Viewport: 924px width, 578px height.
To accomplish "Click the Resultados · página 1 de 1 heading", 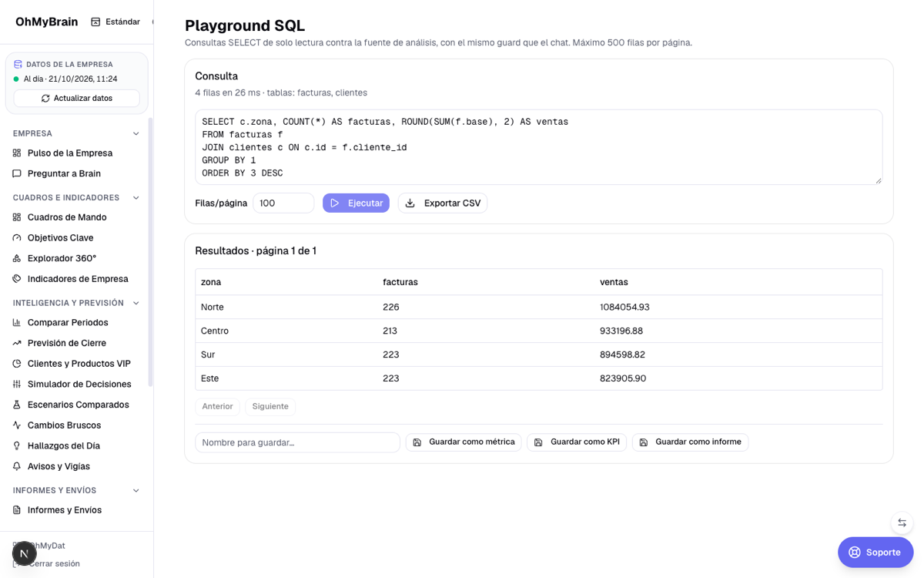I will (256, 251).
